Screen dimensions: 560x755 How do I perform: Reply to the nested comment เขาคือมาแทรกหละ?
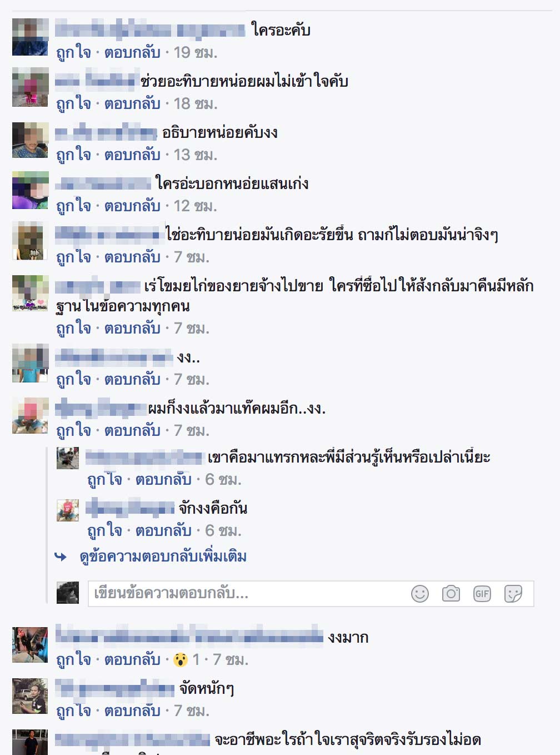coord(163,479)
